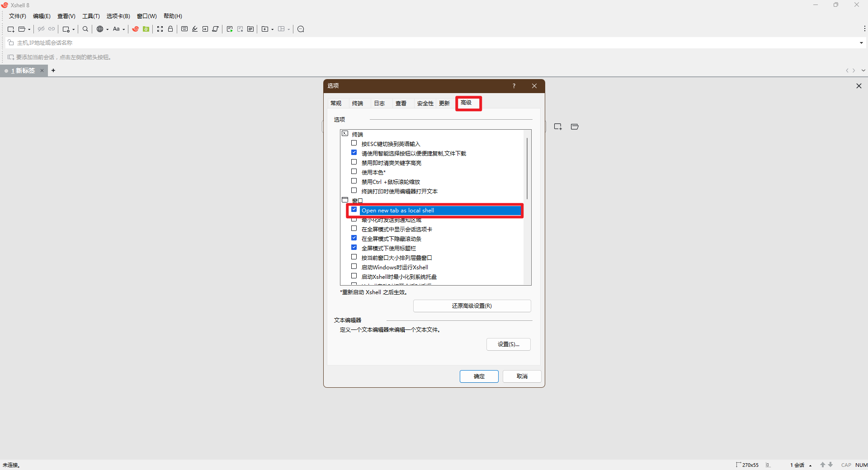868x470 pixels.
Task: Open the address bar history dropdown
Action: click(861, 43)
